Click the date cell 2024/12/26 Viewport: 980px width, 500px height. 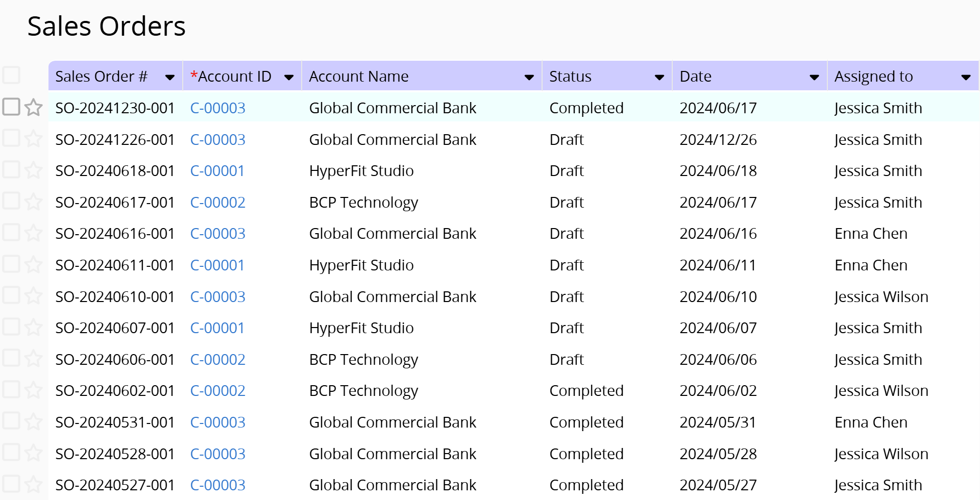718,140
